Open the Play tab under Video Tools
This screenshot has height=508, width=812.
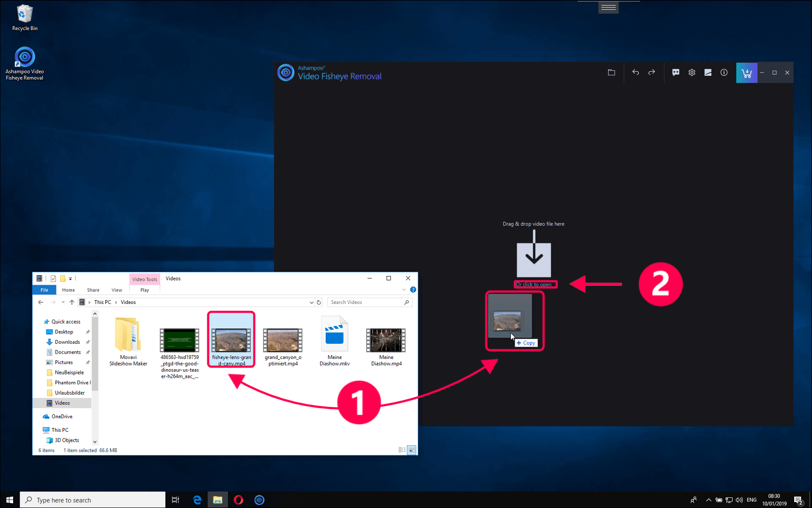click(x=145, y=290)
